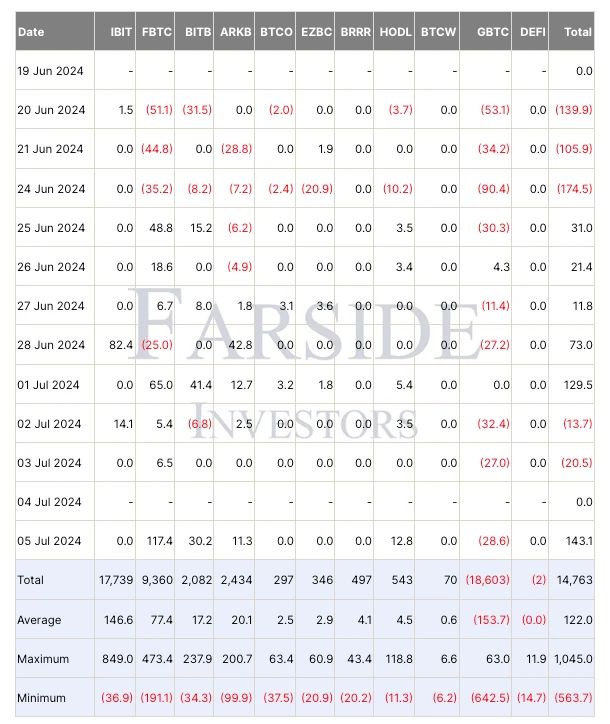
Task: Select the GBTC column header
Action: click(493, 32)
